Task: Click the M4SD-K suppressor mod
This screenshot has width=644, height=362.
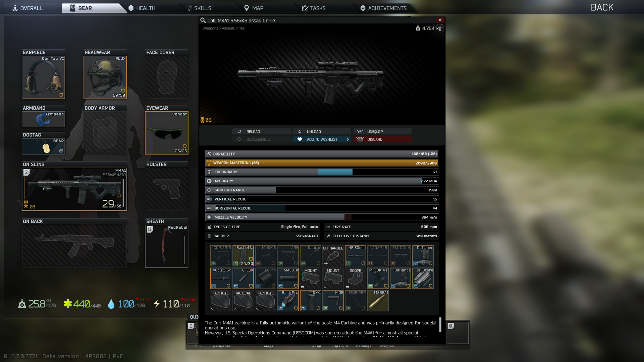Action: pyautogui.click(x=288, y=278)
